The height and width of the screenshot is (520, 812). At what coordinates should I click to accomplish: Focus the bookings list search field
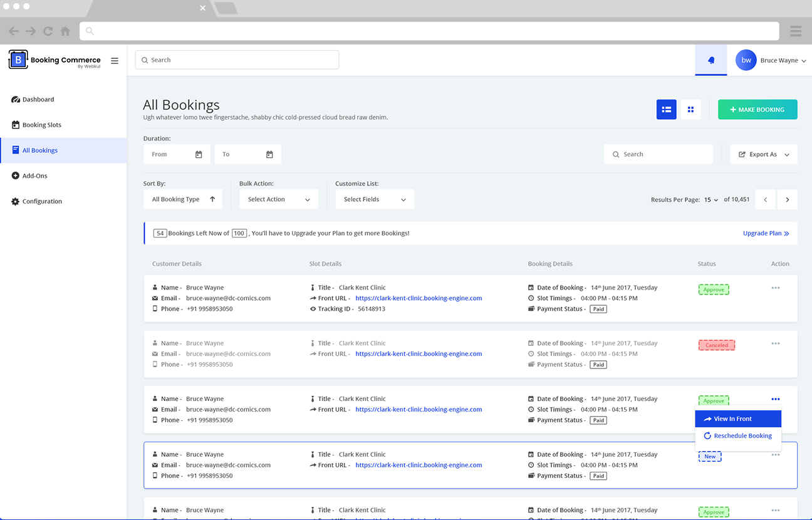pos(658,154)
